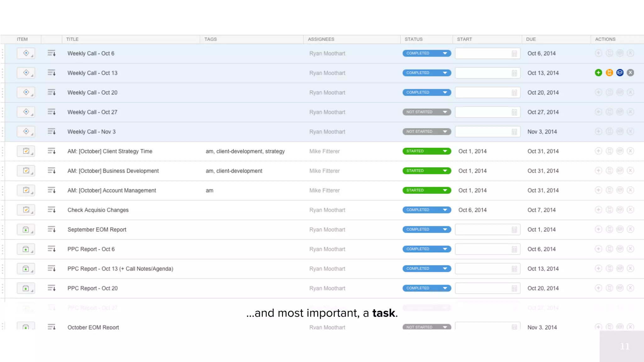644x362 pixels.
Task: Click the 'am, client-development' tags in Business Development row
Action: pyautogui.click(x=234, y=171)
